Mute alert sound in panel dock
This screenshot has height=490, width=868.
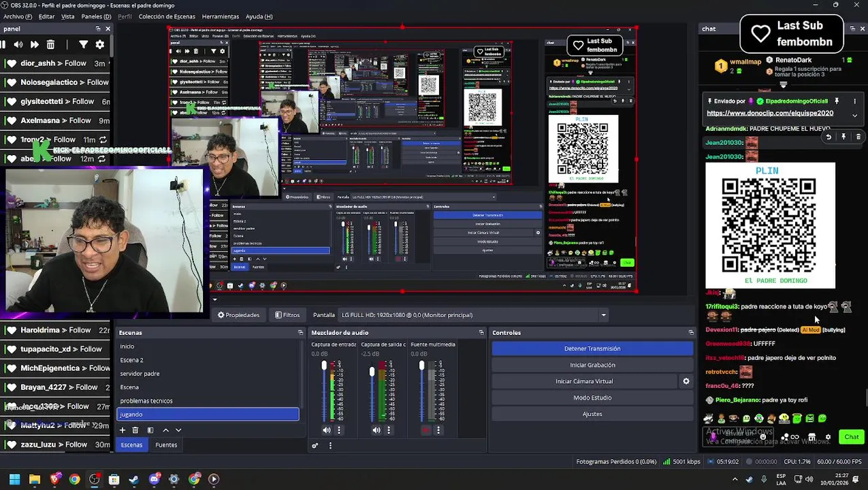(18, 44)
